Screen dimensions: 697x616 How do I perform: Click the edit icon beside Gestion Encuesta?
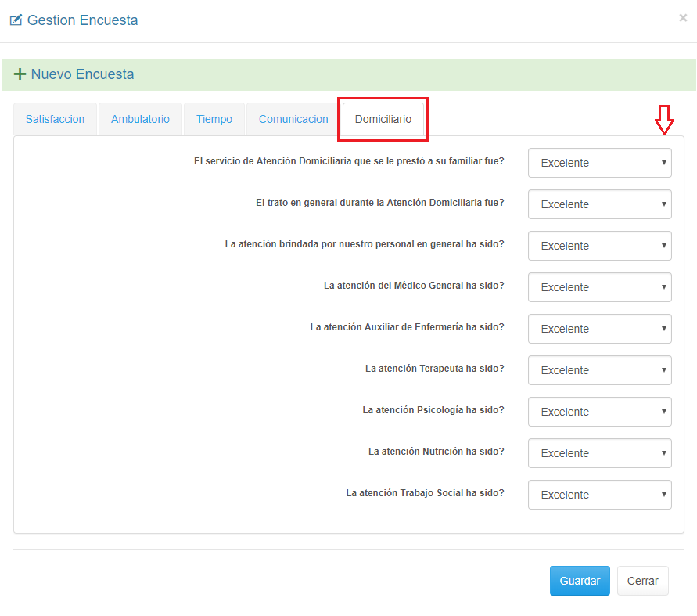click(x=16, y=20)
